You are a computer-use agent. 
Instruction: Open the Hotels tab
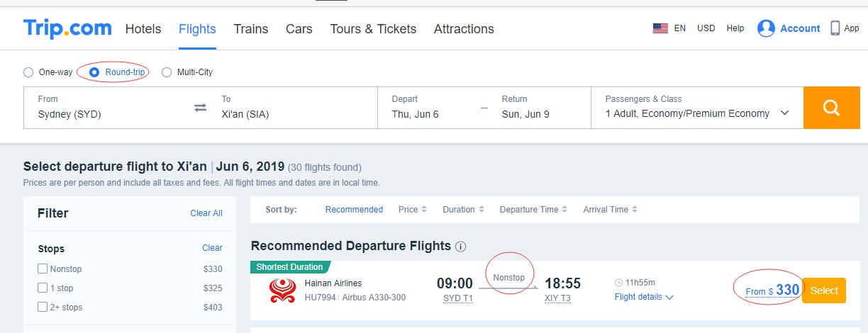tap(143, 29)
